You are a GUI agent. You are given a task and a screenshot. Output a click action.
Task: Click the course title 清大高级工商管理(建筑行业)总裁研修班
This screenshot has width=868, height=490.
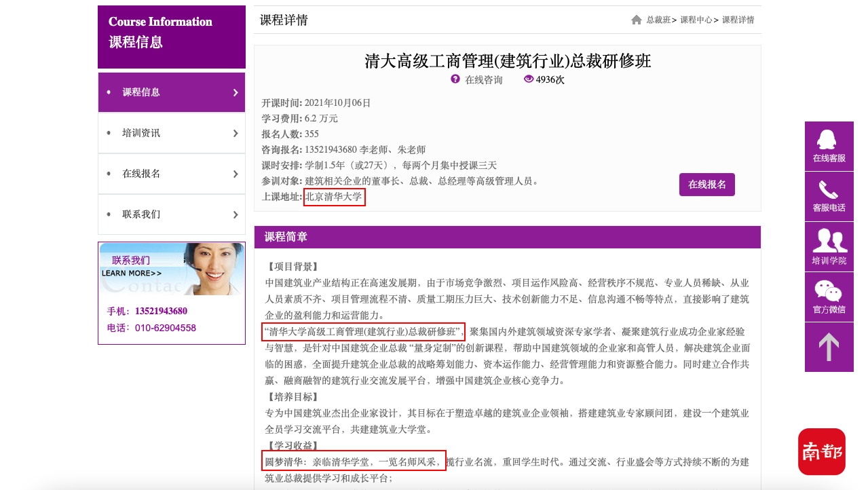click(508, 61)
